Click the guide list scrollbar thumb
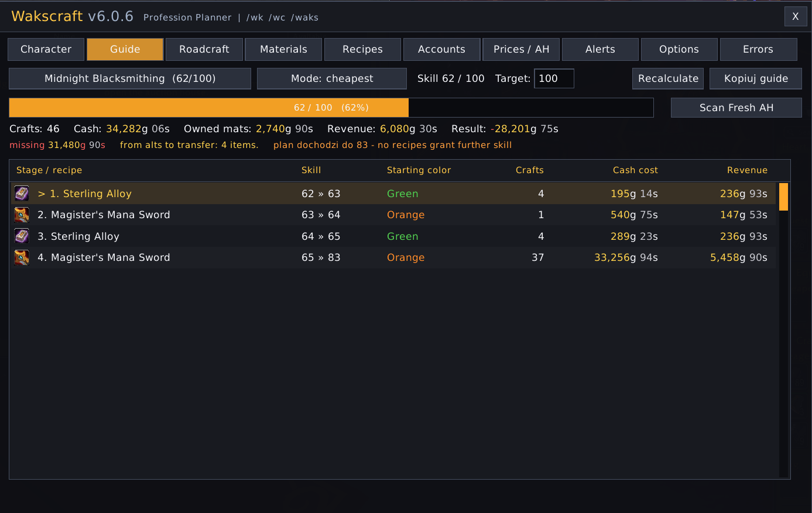Viewport: 812px width, 513px height. coord(783,197)
